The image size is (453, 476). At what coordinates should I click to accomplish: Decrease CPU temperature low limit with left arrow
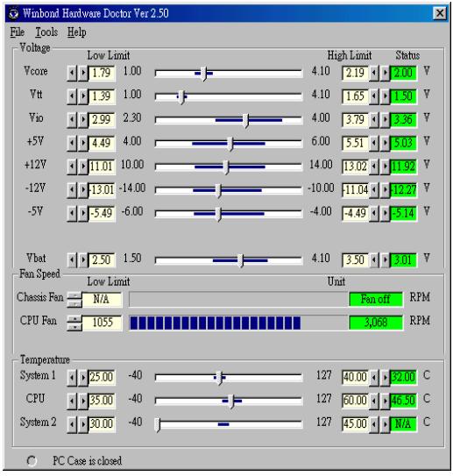72,401
